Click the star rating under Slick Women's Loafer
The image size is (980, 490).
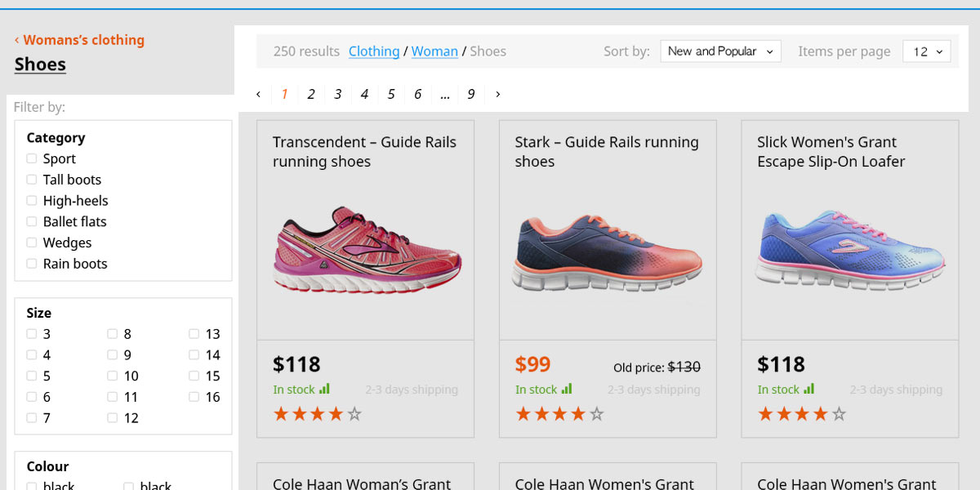tap(802, 414)
